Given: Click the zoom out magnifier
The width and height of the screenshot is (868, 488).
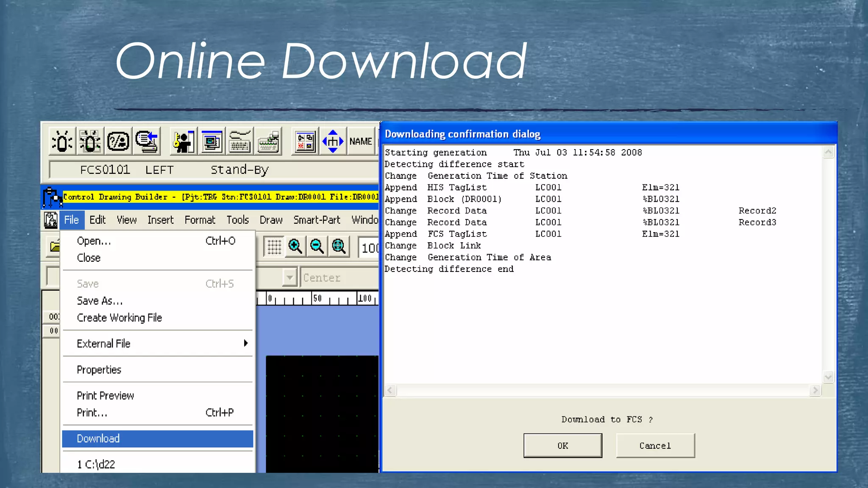Looking at the screenshot, I should pyautogui.click(x=317, y=246).
